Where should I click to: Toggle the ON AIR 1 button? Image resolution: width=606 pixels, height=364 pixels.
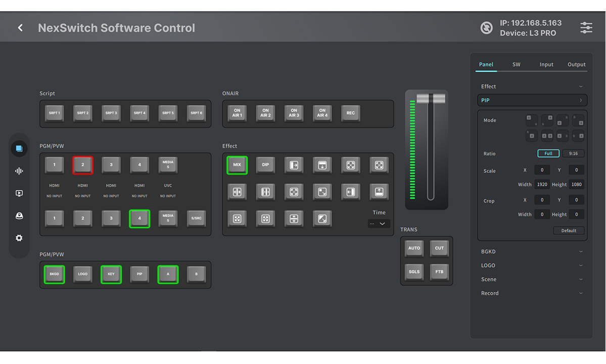237,113
